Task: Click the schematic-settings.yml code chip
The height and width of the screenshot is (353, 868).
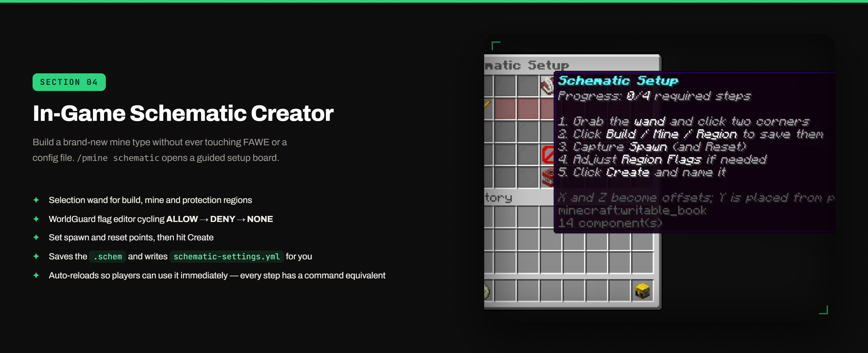Action: click(x=226, y=257)
